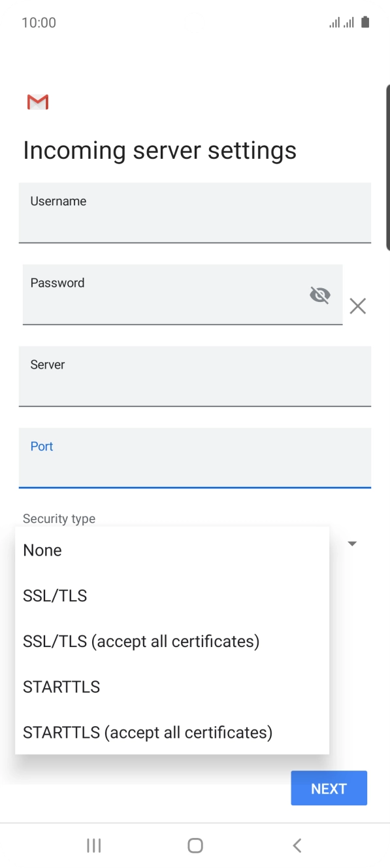Choose SSL/TLS from the list
Viewport: 390px width, 868px height.
(x=172, y=595)
